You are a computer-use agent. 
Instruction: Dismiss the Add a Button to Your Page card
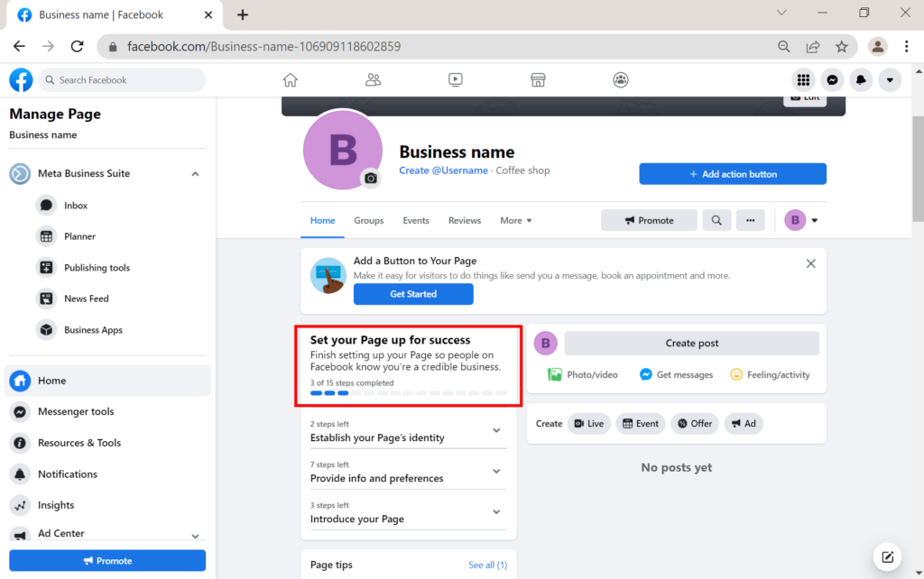(811, 263)
